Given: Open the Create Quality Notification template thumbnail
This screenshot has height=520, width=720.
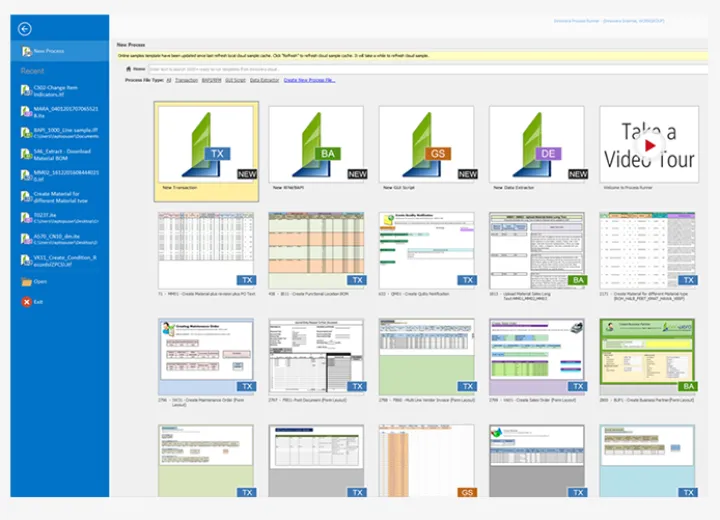Looking at the screenshot, I should (x=426, y=248).
